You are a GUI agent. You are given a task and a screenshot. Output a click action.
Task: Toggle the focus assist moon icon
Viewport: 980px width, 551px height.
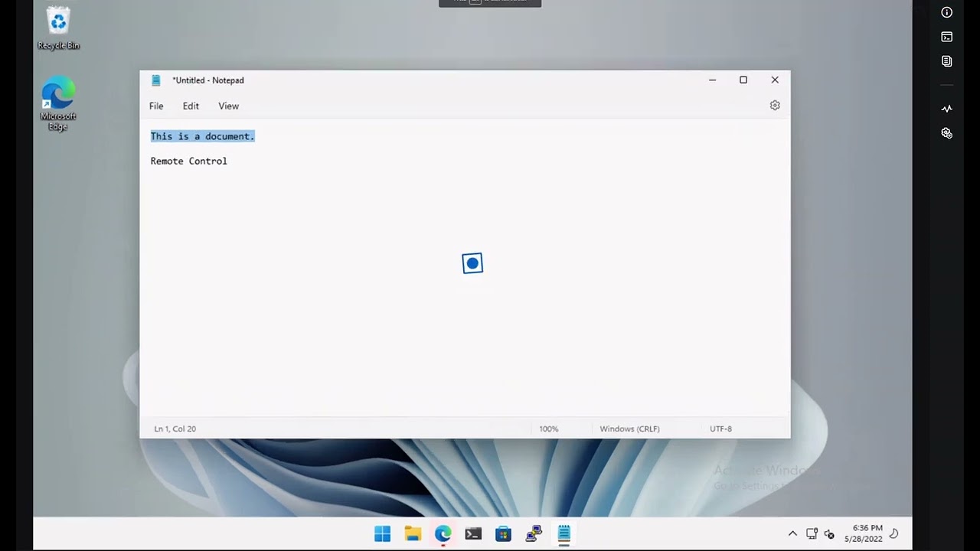893,533
